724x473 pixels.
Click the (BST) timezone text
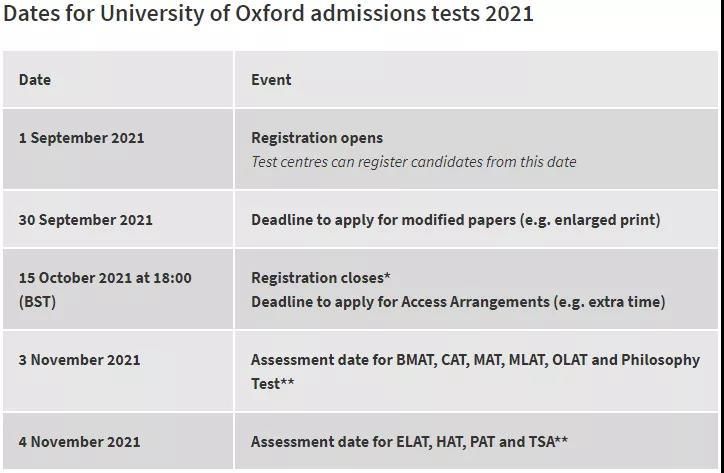pos(37,302)
